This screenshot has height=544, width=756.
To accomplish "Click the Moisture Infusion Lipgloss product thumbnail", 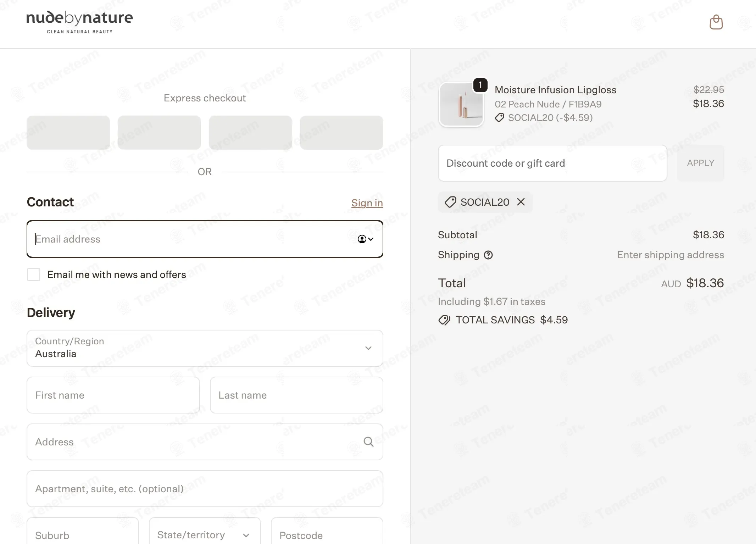I will pyautogui.click(x=461, y=105).
